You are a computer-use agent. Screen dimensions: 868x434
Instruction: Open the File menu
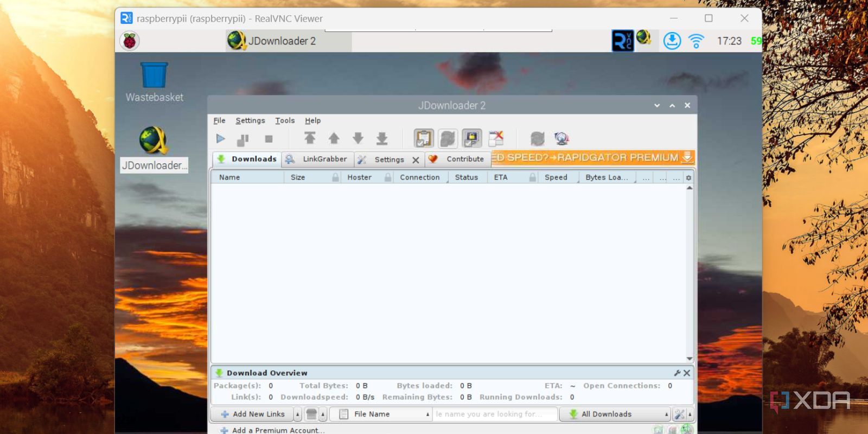pyautogui.click(x=219, y=120)
